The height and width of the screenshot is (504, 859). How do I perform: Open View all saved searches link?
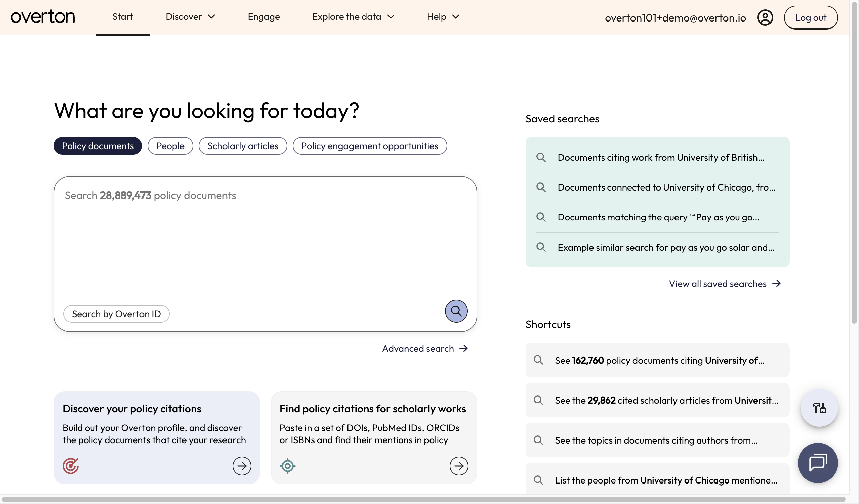(x=725, y=284)
